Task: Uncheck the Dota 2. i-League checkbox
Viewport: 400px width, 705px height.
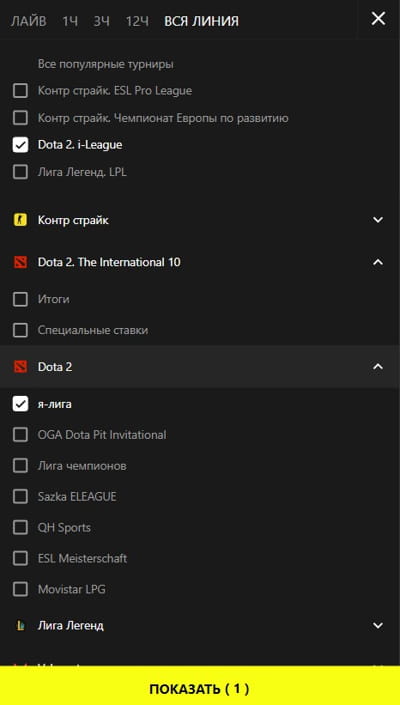Action: [x=20, y=145]
